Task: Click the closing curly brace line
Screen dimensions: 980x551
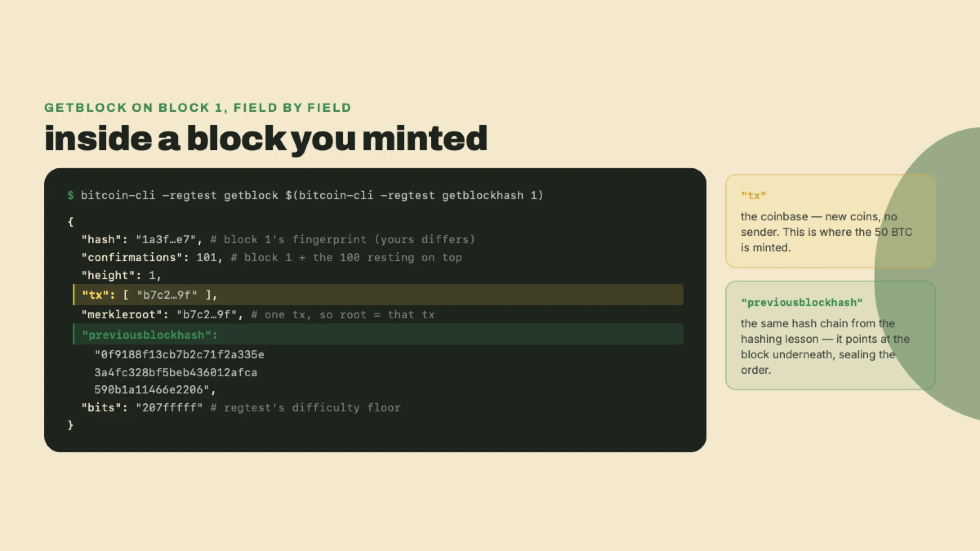Action: (70, 425)
